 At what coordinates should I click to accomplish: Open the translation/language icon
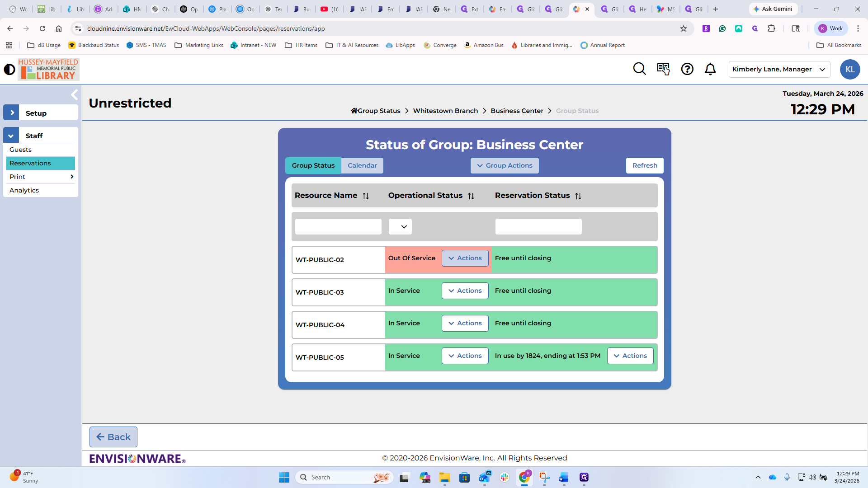click(663, 69)
